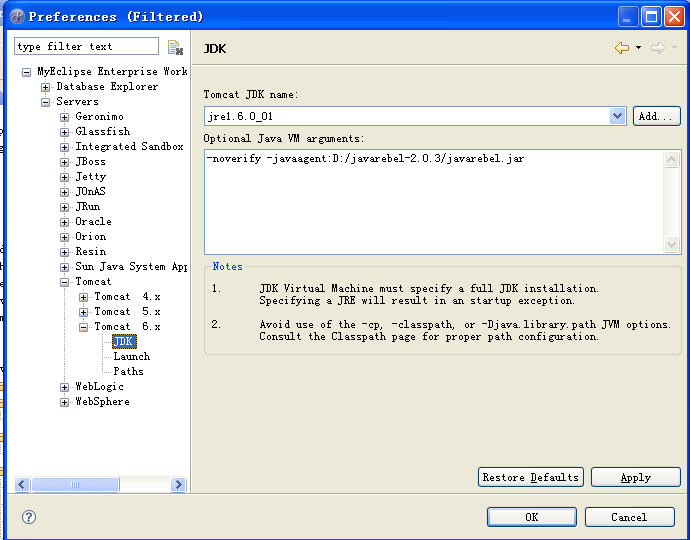The width and height of the screenshot is (690, 540).
Task: Expand the Tomcat 5.x node
Action: [83, 312]
